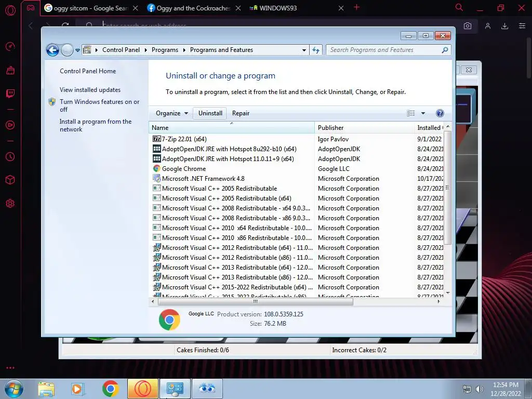Image resolution: width=532 pixels, height=399 pixels.
Task: Click the horizontal scrollbar thumb in program list
Action: coord(256,301)
